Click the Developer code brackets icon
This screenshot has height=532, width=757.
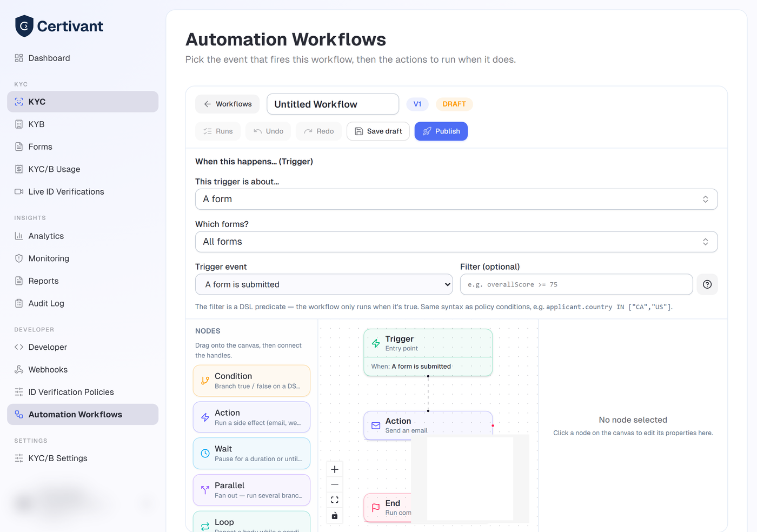coord(19,347)
